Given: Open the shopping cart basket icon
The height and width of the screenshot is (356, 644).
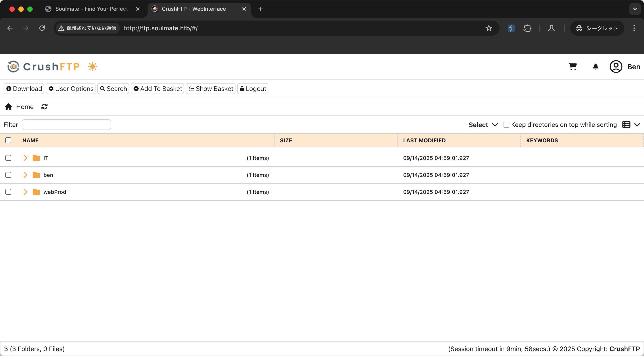Looking at the screenshot, I should tap(572, 67).
